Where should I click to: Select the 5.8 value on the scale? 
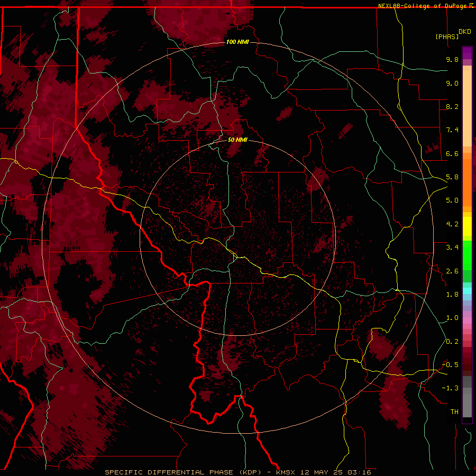[x=452, y=177]
